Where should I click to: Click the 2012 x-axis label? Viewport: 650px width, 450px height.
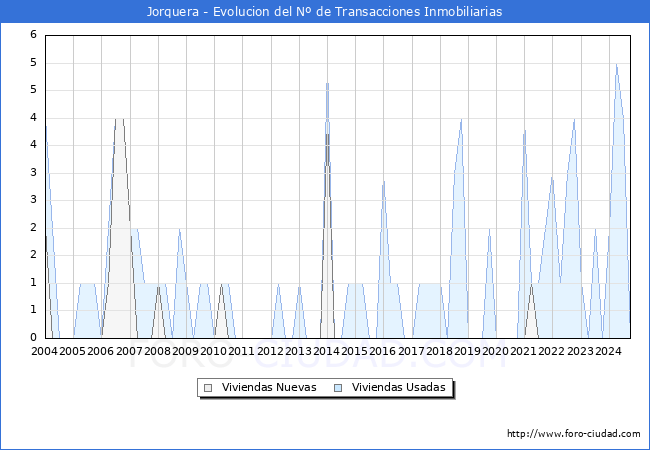pyautogui.click(x=270, y=351)
